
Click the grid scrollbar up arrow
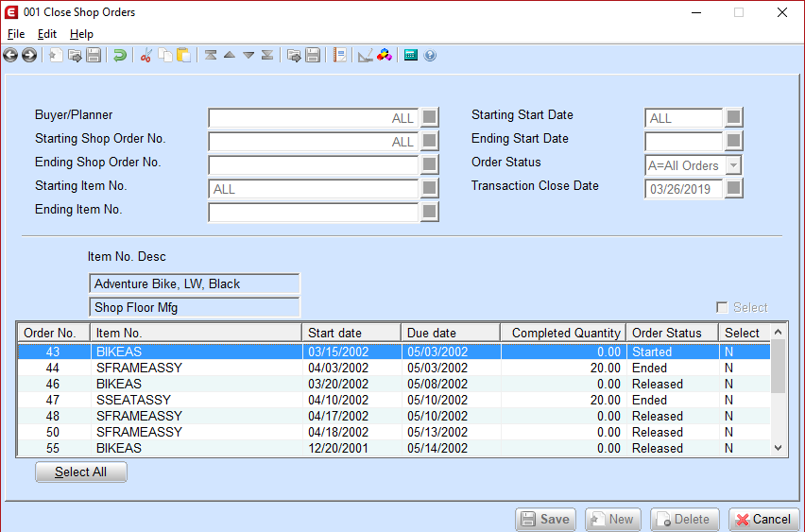pyautogui.click(x=779, y=333)
